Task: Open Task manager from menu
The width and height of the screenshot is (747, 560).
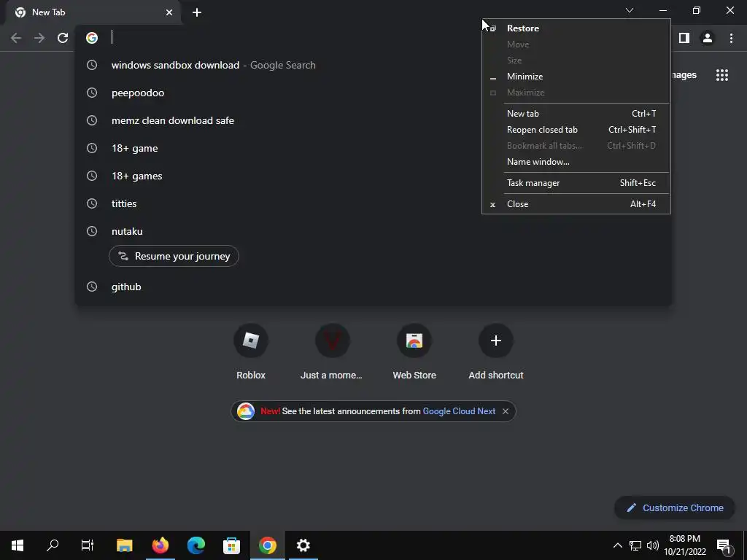Action: 576,183
